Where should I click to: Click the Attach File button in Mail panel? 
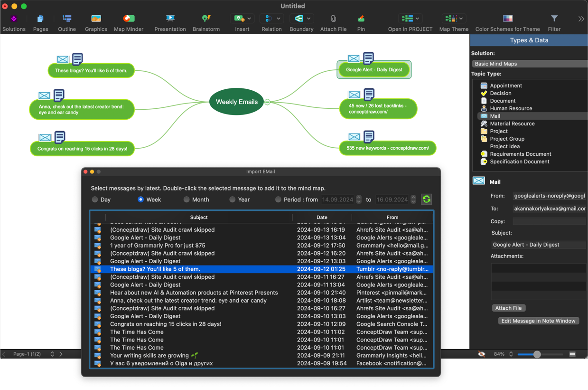(508, 308)
